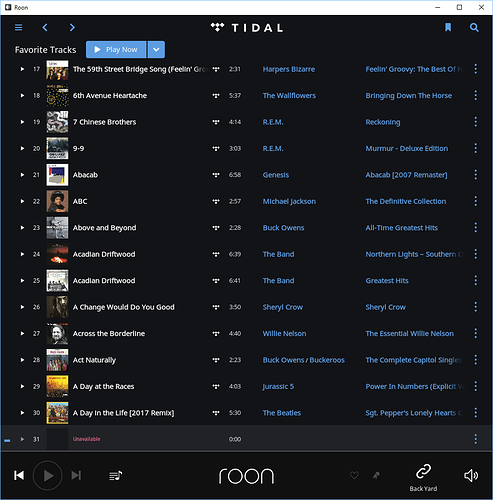Open Harpers Bizarre artist link
The width and height of the screenshot is (493, 500).
pos(289,69)
